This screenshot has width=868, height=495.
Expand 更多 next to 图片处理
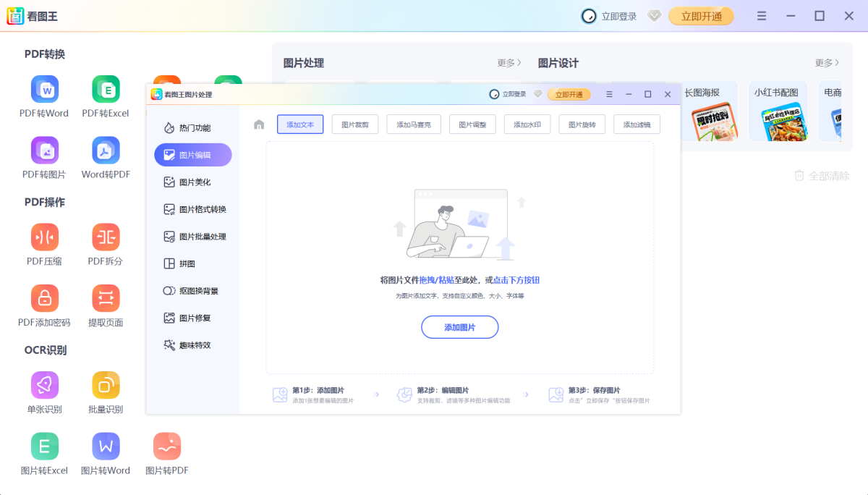coord(509,63)
